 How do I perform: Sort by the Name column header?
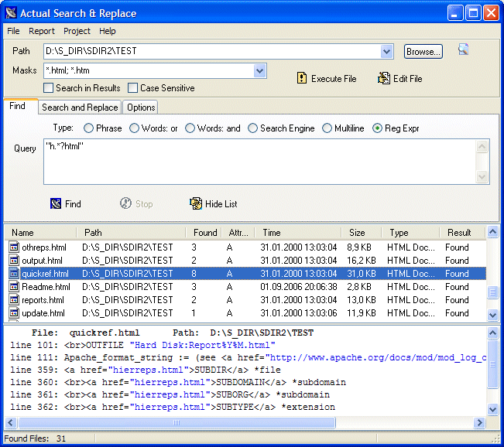(41, 232)
